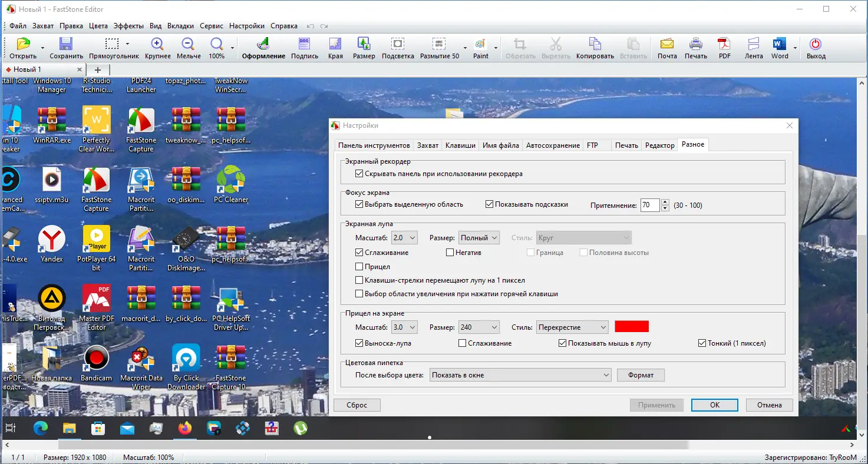
Task: Open the Размер dropdown showing Полный
Action: click(479, 238)
